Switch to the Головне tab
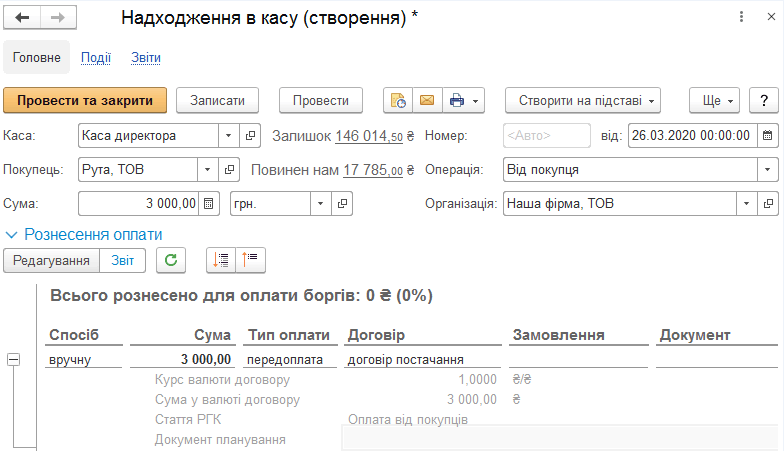The width and height of the screenshot is (784, 451). pos(36,58)
